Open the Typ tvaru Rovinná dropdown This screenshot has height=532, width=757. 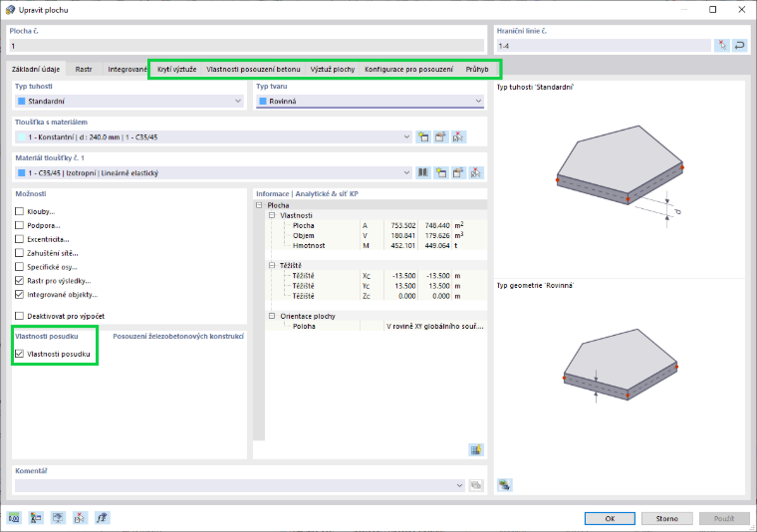pos(370,101)
